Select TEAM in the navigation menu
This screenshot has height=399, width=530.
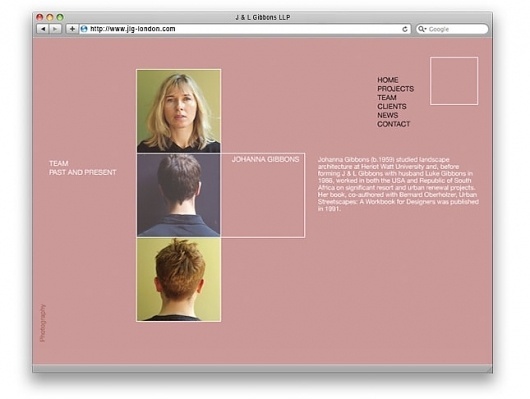tap(387, 98)
